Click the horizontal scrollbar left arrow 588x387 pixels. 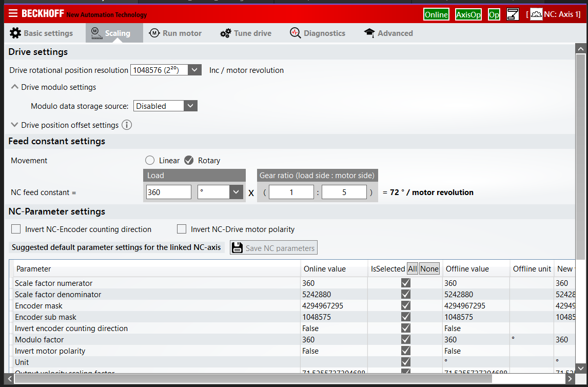coord(10,379)
